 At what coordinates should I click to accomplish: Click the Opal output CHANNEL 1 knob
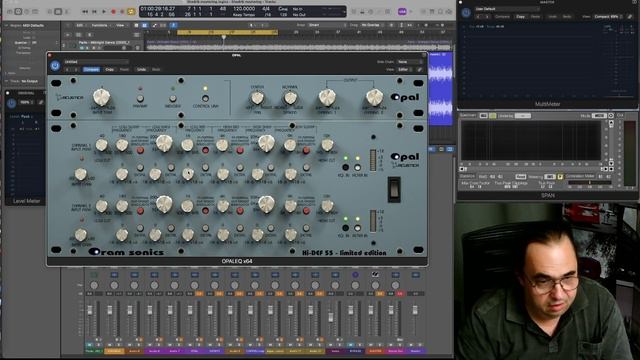(x=327, y=98)
